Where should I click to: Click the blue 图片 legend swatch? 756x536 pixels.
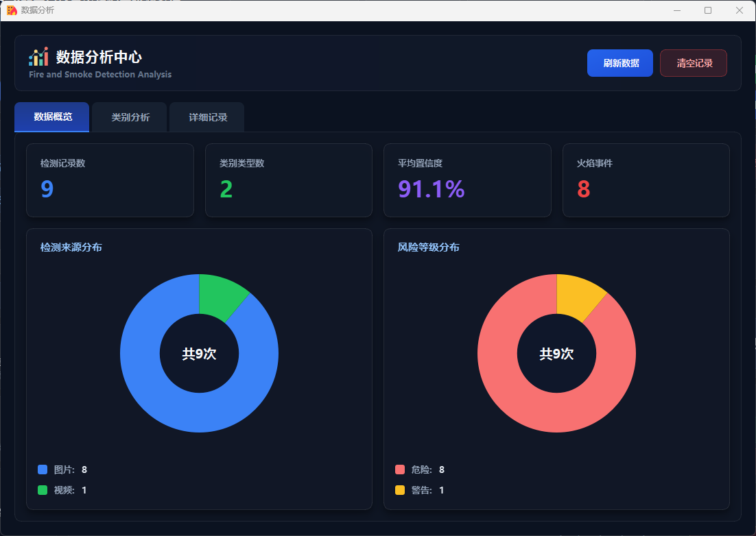[x=43, y=470]
